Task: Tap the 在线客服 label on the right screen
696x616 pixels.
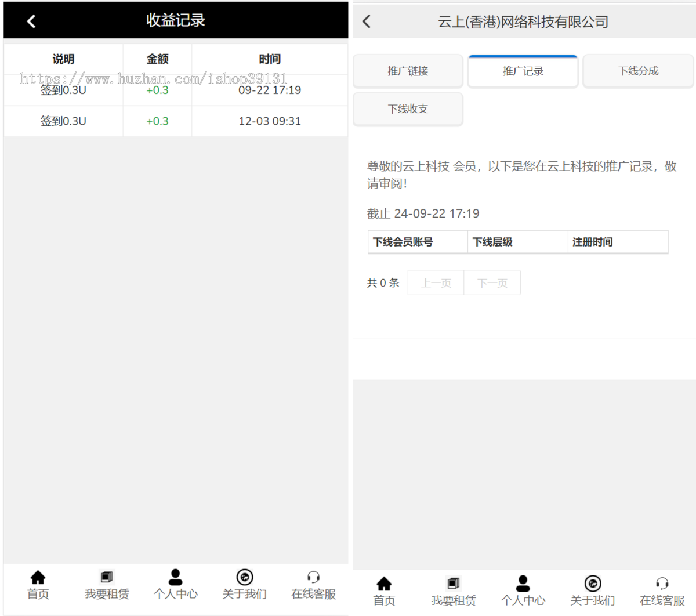Action: [662, 600]
